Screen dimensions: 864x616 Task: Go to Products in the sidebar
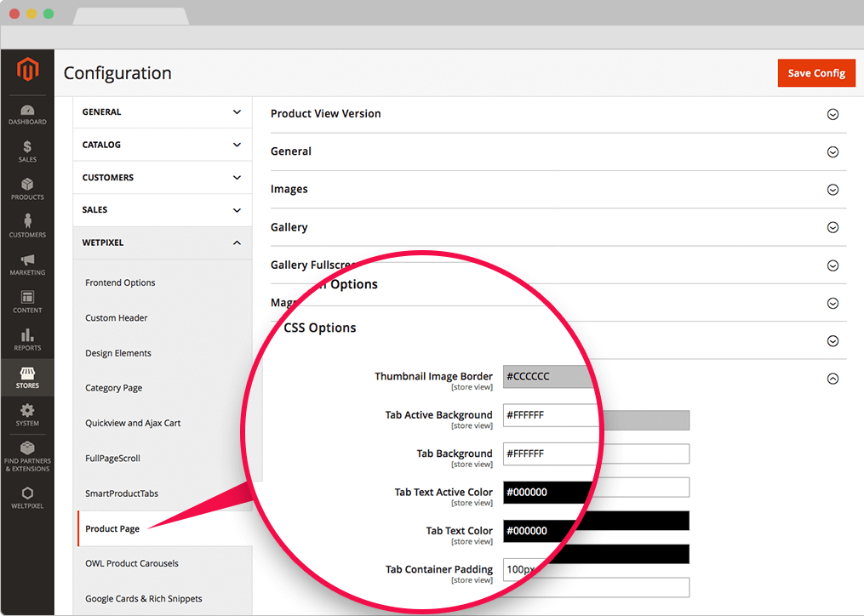coord(27,189)
